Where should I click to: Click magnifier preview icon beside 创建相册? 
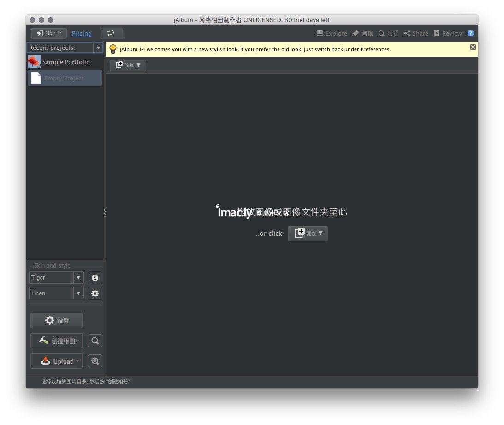coord(95,341)
